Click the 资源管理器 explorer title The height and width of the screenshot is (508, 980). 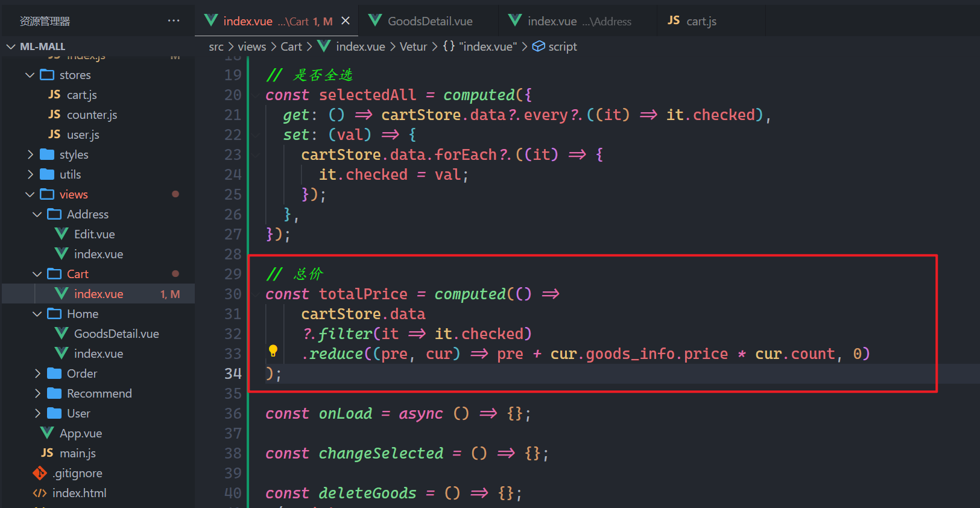[x=45, y=21]
